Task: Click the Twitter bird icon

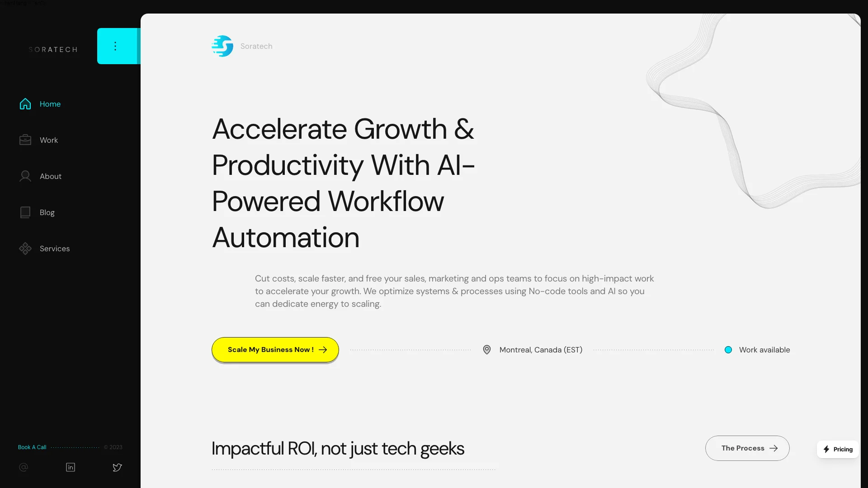Action: click(x=117, y=467)
